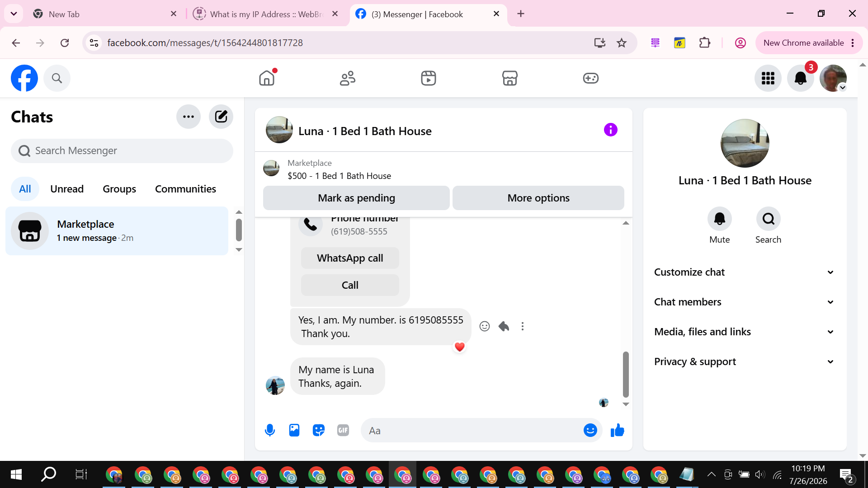Open the Chrome extensions puzzle icon
The height and width of the screenshot is (488, 868).
[704, 43]
